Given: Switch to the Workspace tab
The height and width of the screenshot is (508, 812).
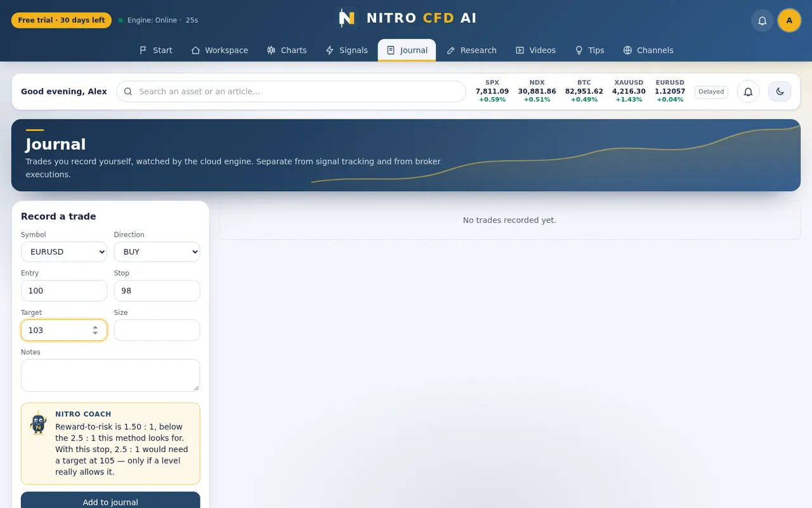Looking at the screenshot, I should click(x=219, y=50).
